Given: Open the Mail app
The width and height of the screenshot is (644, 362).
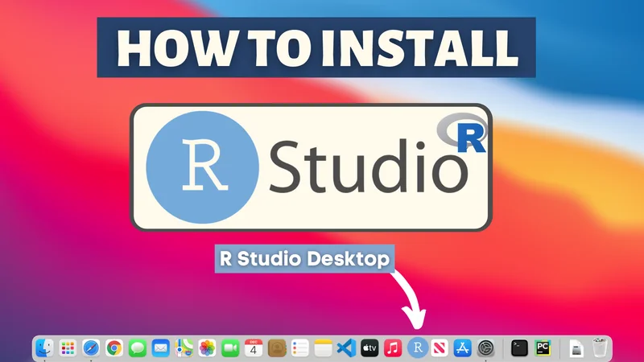Looking at the screenshot, I should click(161, 348).
